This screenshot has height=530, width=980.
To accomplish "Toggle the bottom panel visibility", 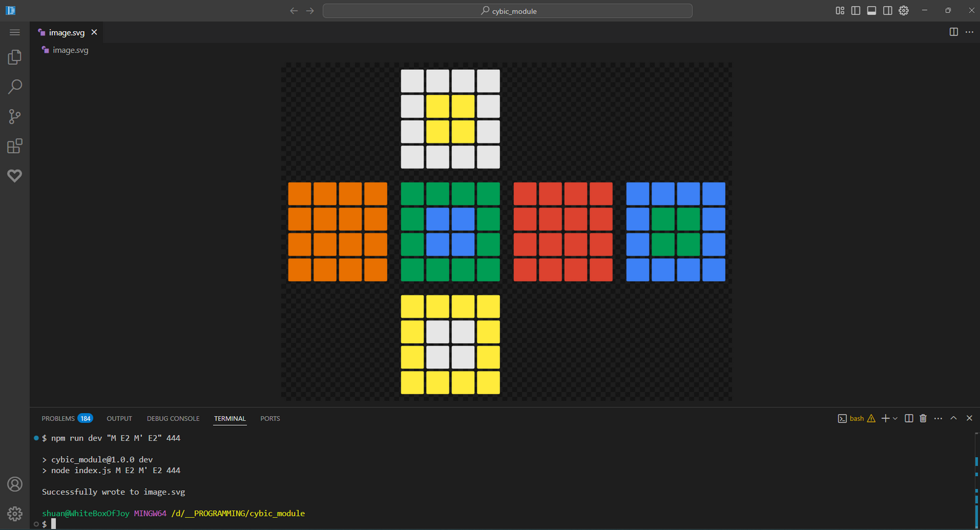I will coord(872,10).
